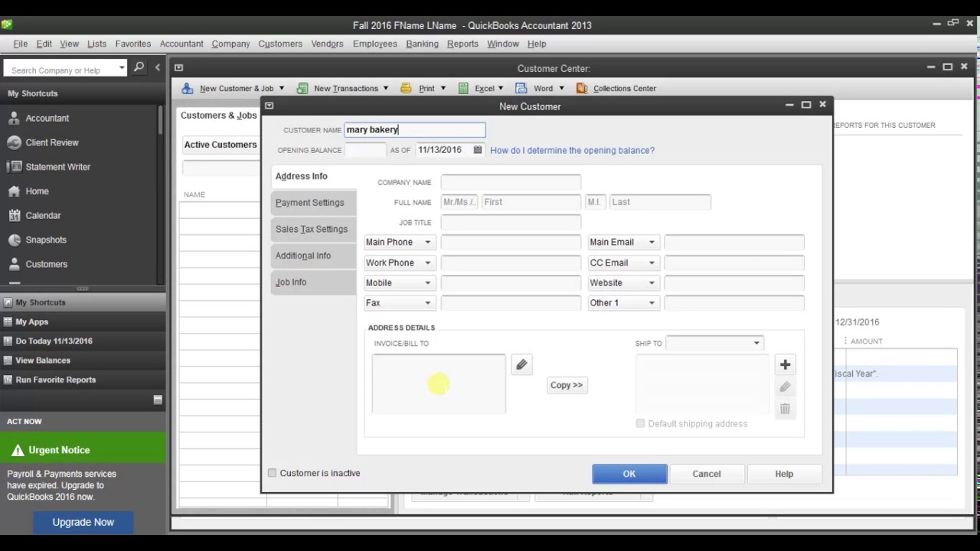This screenshot has height=551, width=980.
Task: Click the New Transactions toolbar icon
Action: coord(302,88)
